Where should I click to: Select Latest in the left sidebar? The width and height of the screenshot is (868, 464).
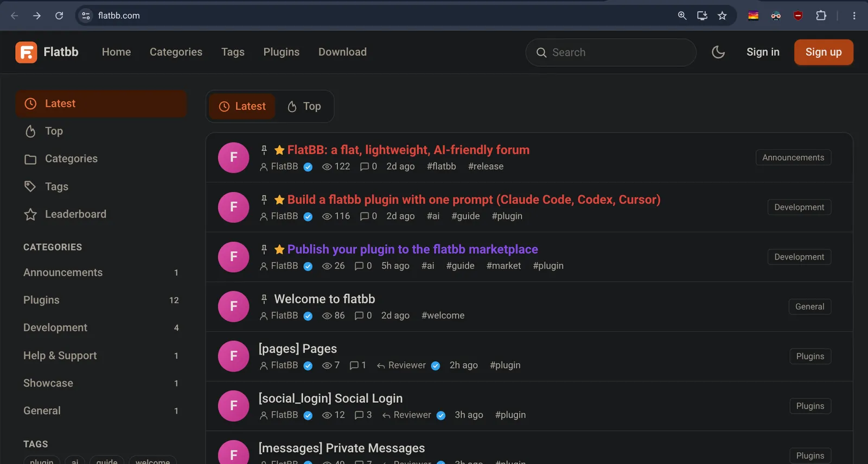tap(101, 104)
